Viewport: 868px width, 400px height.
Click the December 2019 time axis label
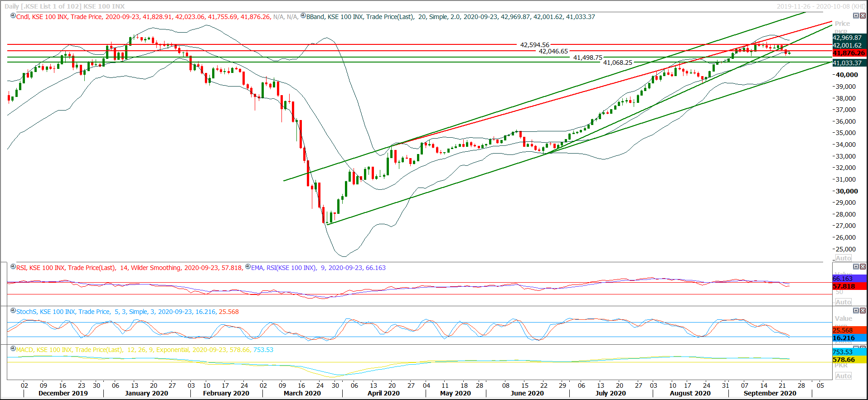point(63,393)
